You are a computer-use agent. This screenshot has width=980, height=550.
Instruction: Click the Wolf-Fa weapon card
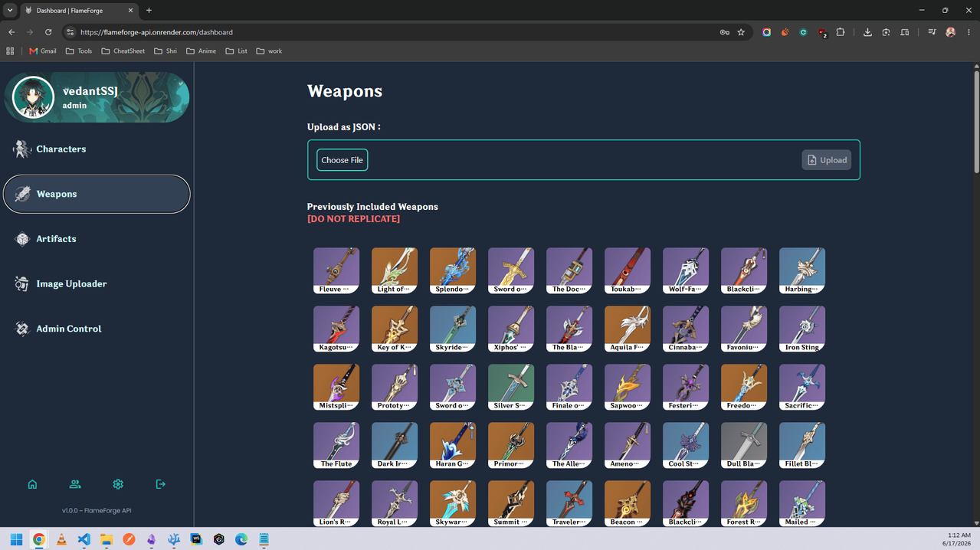click(x=686, y=270)
